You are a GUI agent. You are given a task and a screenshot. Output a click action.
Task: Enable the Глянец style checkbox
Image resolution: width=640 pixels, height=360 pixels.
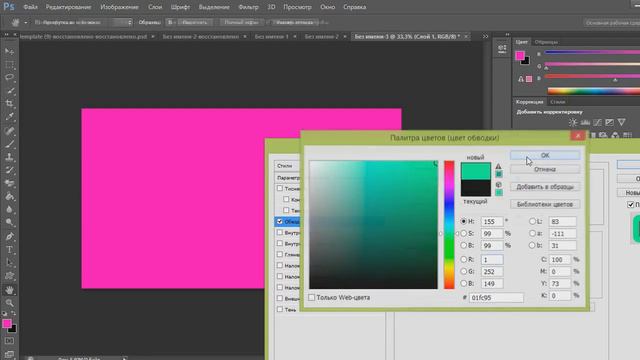280,254
